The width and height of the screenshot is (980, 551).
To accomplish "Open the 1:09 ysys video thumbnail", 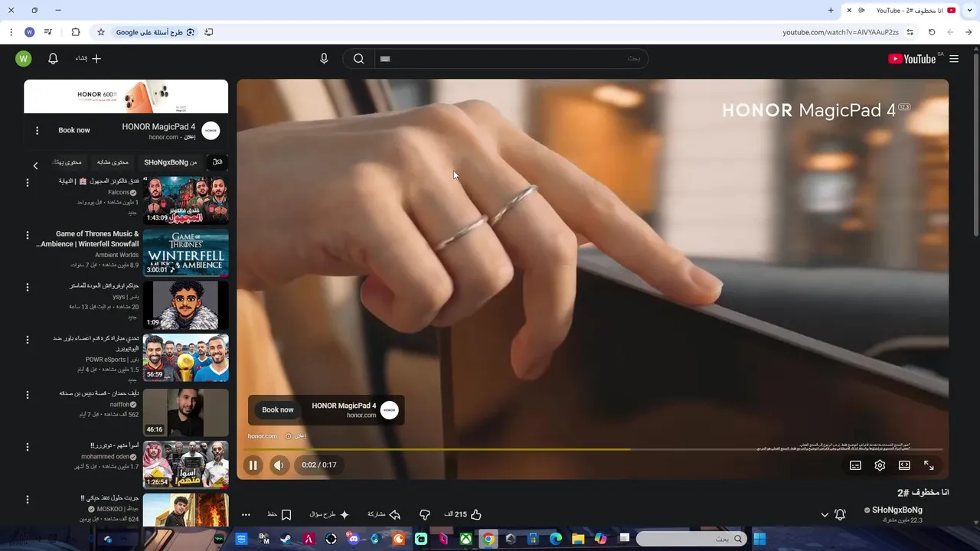I will [185, 305].
